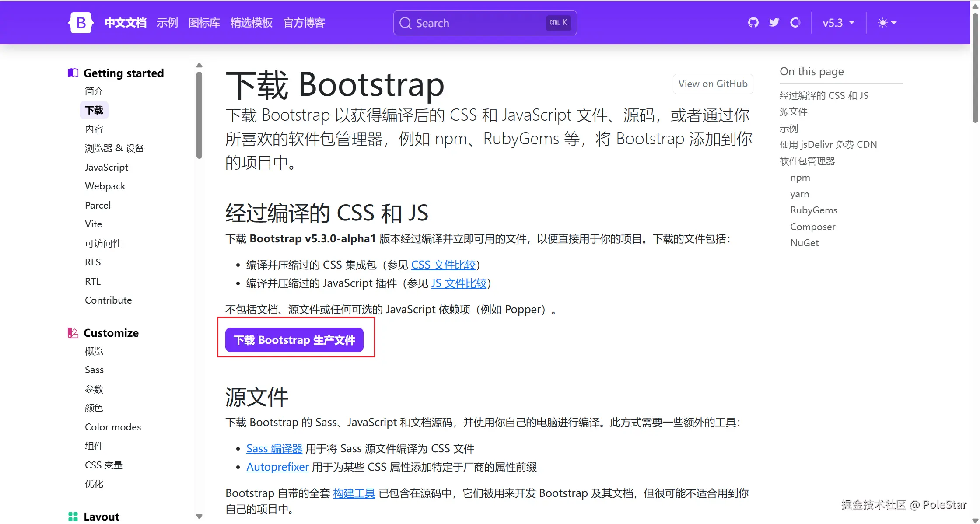Viewport: 980px width, 524px height.
Task: Expand the v5.3 version dropdown
Action: [x=838, y=23]
